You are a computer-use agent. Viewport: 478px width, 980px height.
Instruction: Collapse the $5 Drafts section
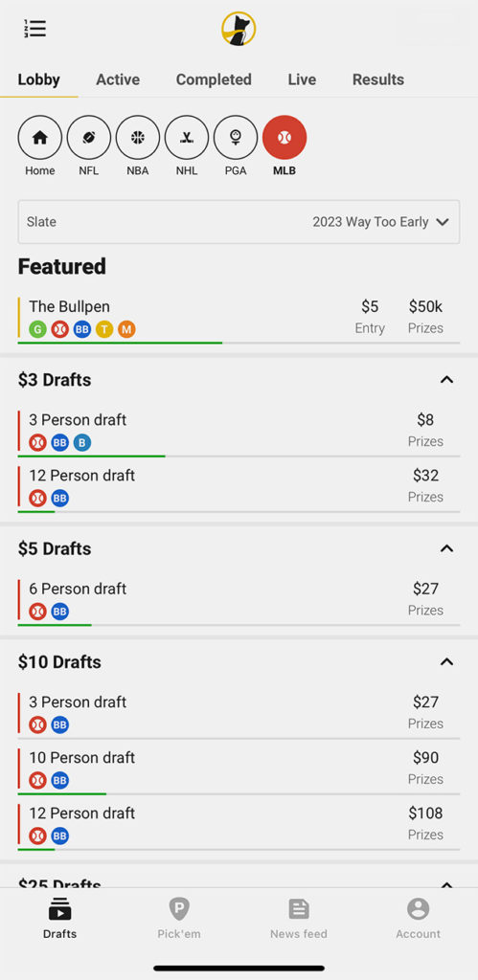(446, 548)
